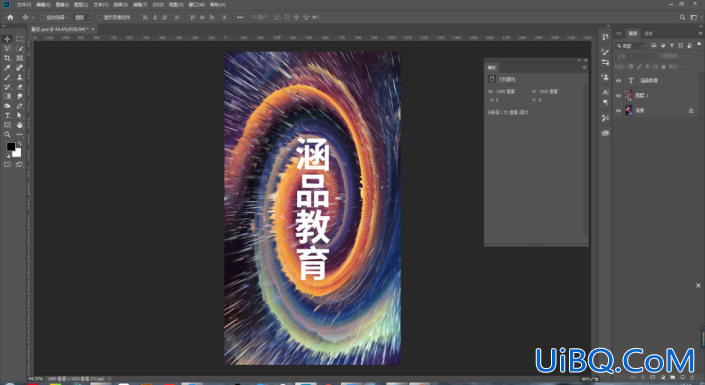705x385 pixels.
Task: Hide Layer 1 via its eye icon
Action: (618, 95)
